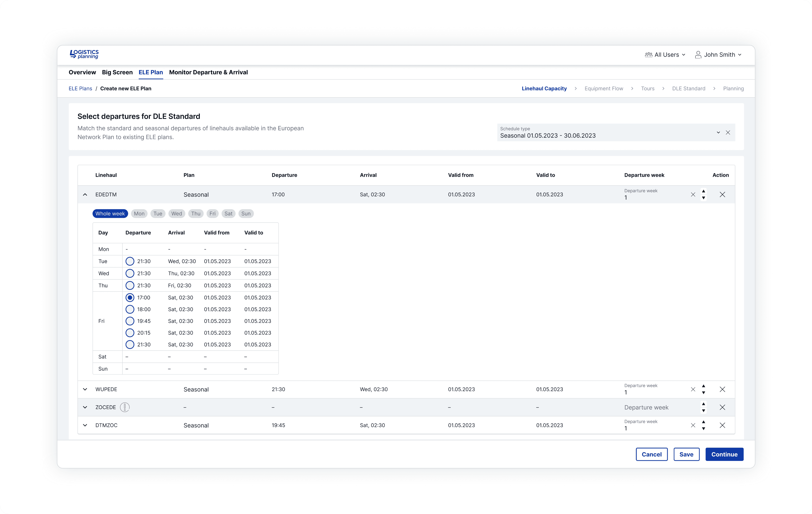Screen dimensions: 812x514
Task: Collapse the EDEDTM linehaul row
Action: tap(85, 194)
